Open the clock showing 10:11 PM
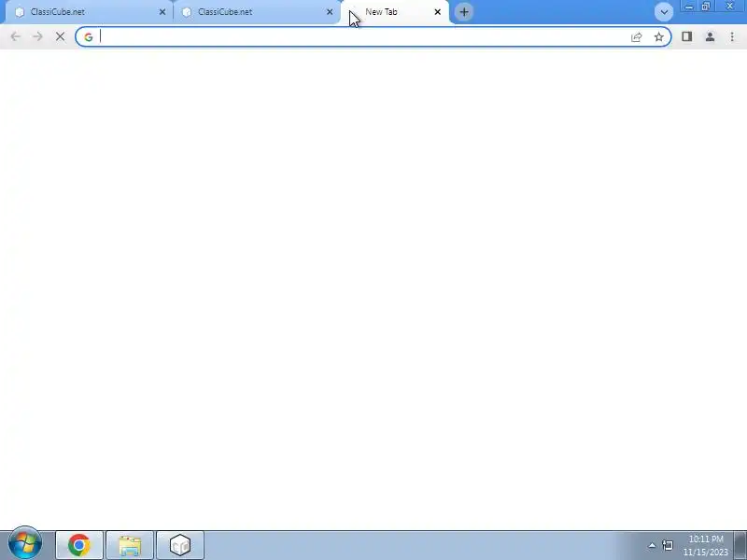The width and height of the screenshot is (747, 560). click(x=706, y=545)
